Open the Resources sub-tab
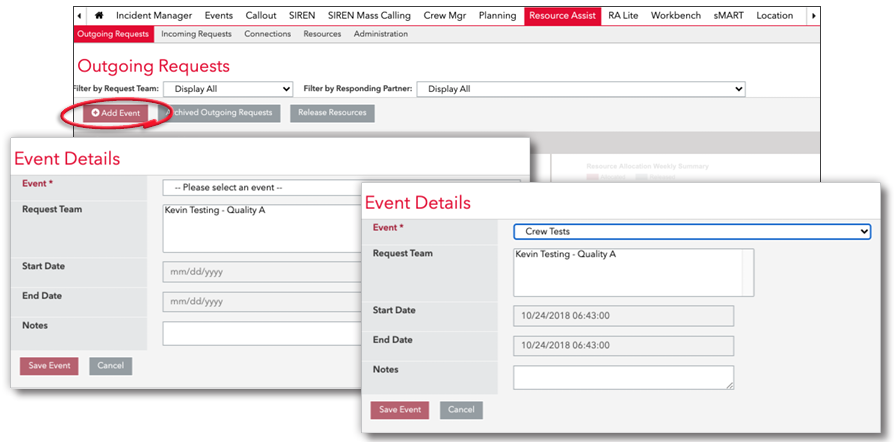This screenshot has height=442, width=894. 322,34
